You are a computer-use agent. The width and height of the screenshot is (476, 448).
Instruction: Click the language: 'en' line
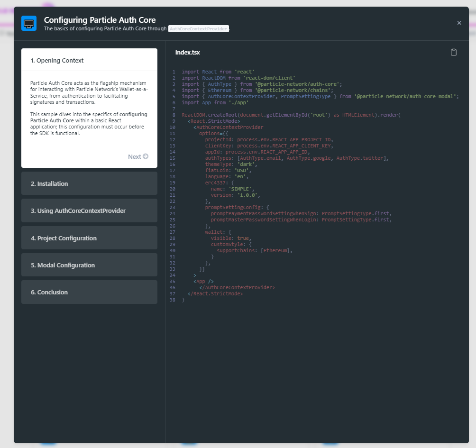(x=227, y=176)
